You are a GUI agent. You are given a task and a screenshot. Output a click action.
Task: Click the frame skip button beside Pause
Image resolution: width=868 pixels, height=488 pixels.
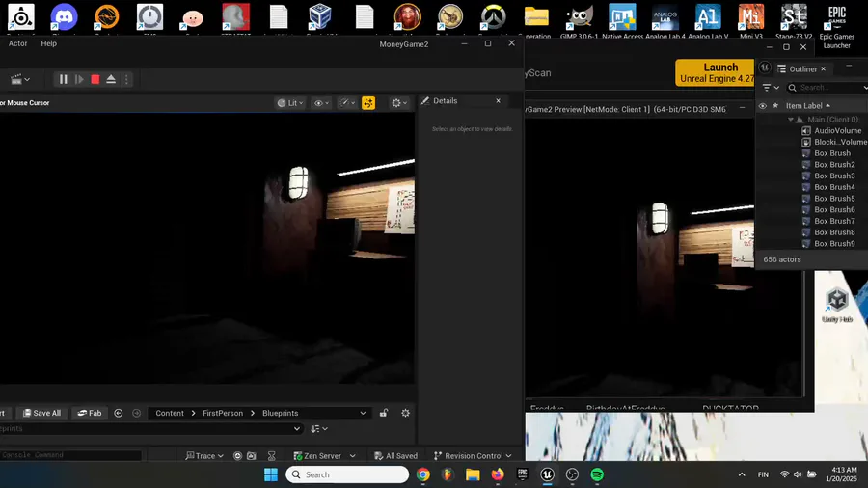(x=79, y=80)
